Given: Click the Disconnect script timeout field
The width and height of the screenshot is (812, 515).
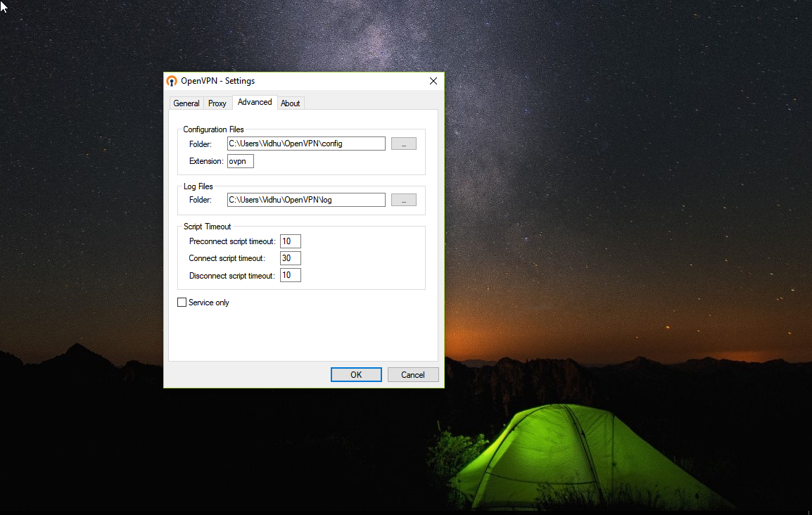Looking at the screenshot, I should tap(290, 275).
